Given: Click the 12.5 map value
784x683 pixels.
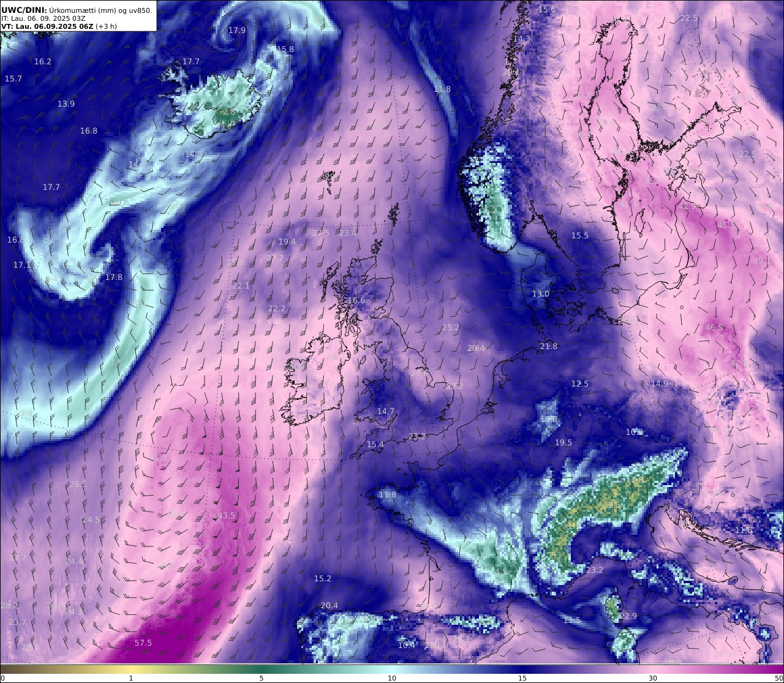Looking at the screenshot, I should (x=579, y=383).
